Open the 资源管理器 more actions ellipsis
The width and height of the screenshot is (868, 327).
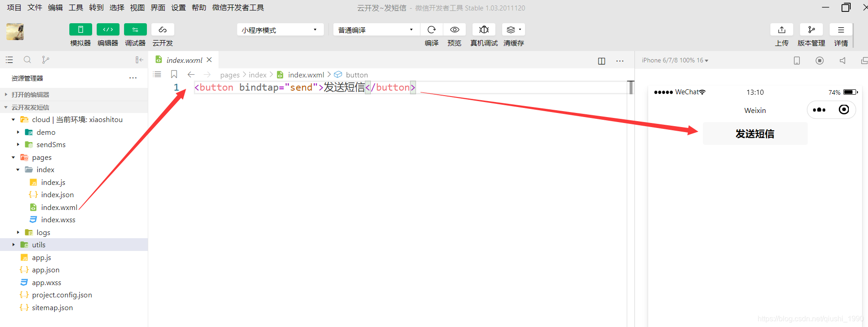[133, 78]
